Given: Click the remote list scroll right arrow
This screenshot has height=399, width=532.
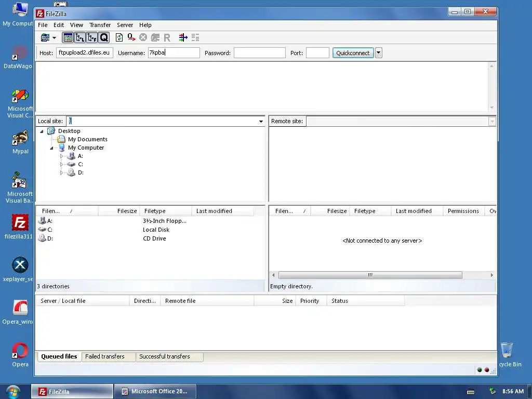Looking at the screenshot, I should point(491,275).
